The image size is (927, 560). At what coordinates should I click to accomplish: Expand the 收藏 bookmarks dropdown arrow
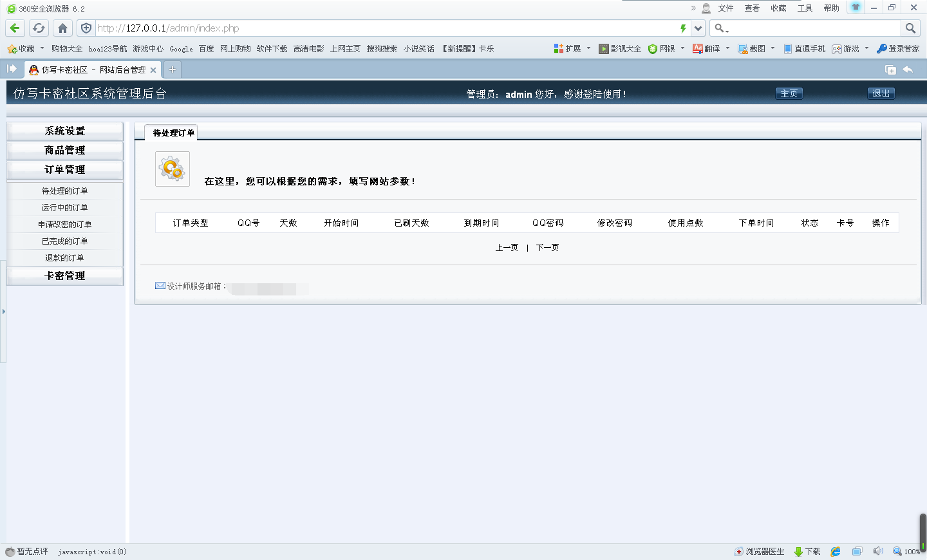pos(42,48)
